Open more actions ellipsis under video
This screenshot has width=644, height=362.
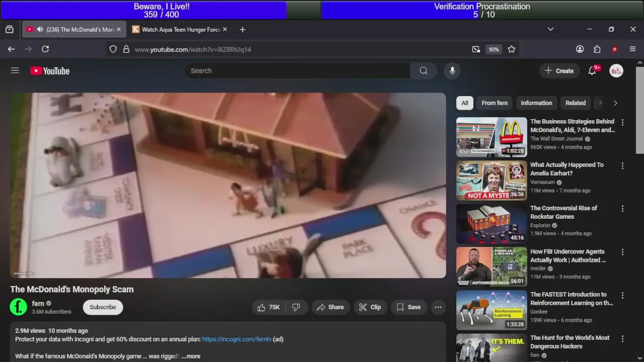tap(438, 307)
